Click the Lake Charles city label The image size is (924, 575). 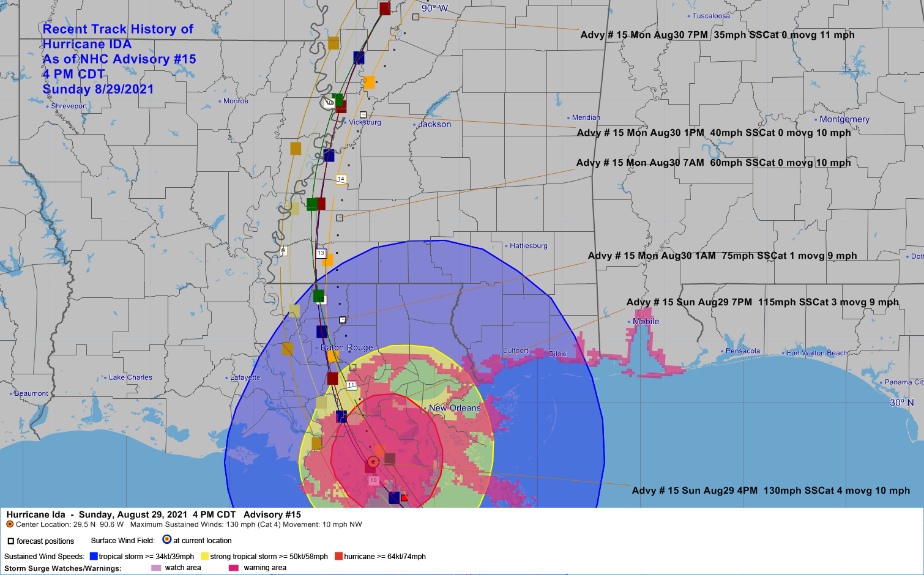pyautogui.click(x=130, y=377)
